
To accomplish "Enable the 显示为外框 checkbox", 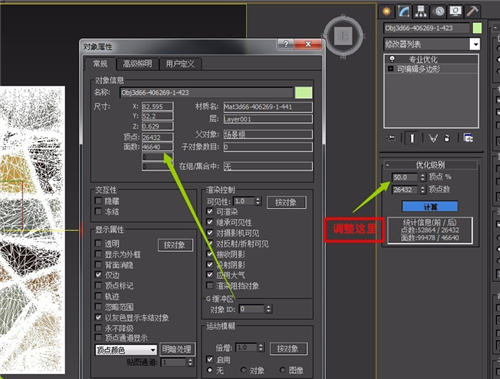I will [98, 254].
